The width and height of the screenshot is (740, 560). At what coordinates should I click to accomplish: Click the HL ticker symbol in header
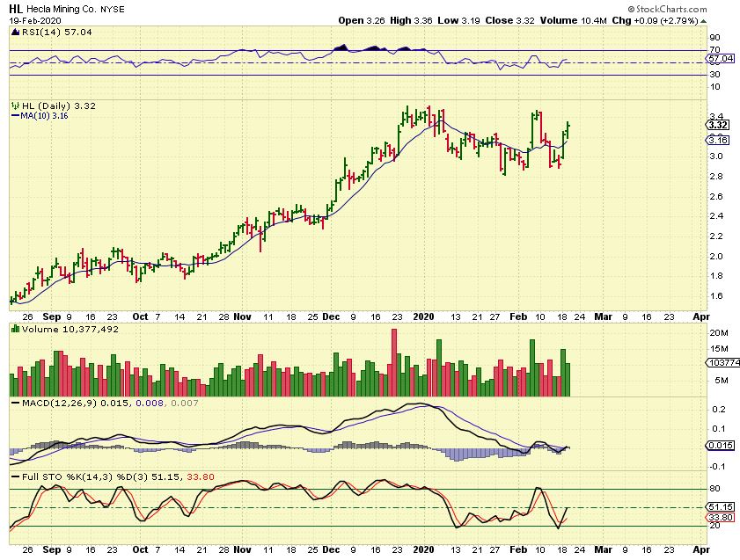[15, 9]
